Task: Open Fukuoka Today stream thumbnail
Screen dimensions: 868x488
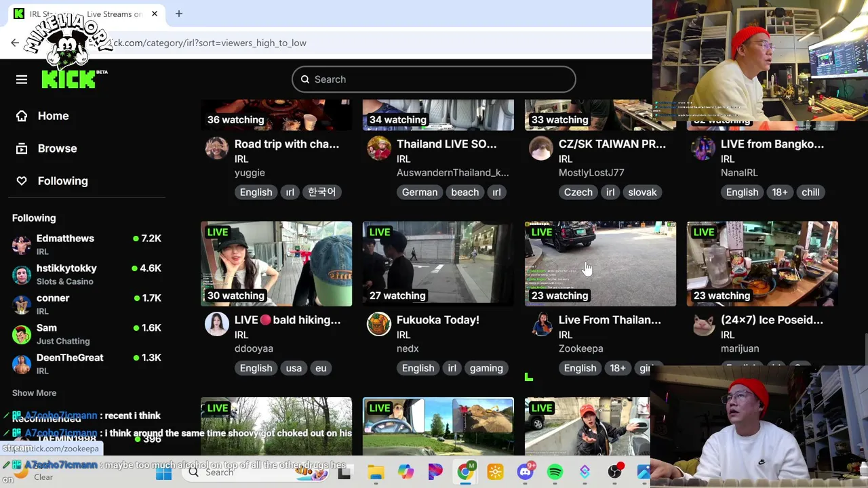Action: pos(438,264)
